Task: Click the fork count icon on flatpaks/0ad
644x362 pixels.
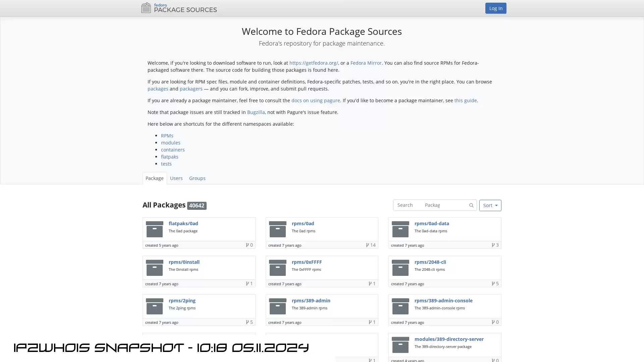Action: click(x=247, y=245)
